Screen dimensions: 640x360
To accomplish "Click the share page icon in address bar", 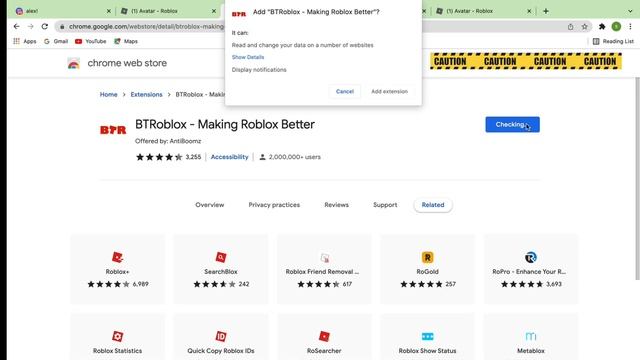I will click(570, 27).
